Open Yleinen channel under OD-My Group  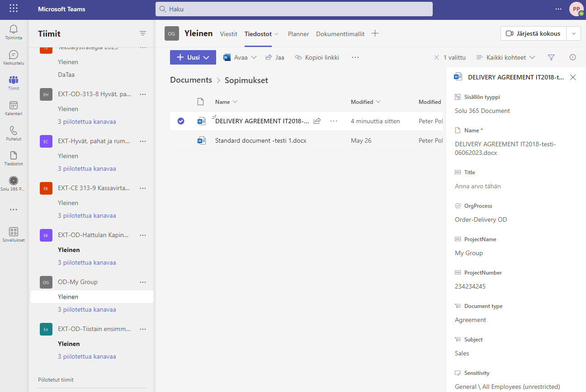click(92, 297)
